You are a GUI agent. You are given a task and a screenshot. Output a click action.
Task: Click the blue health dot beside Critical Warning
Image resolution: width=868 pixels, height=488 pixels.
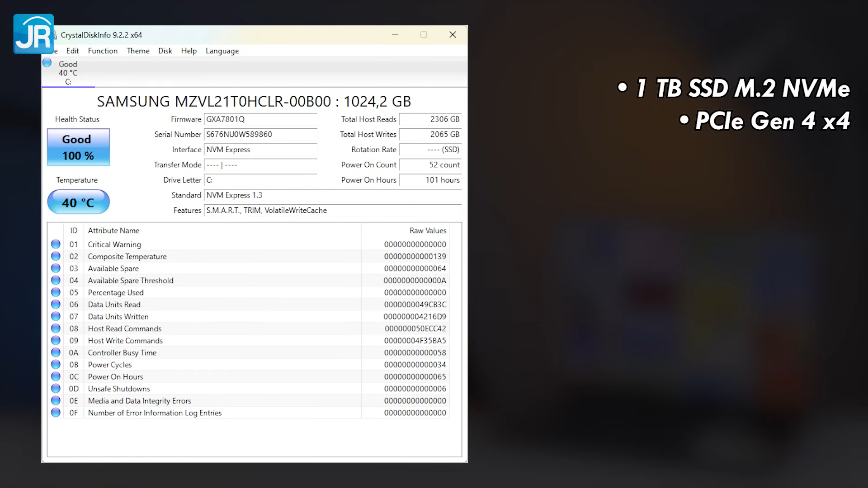[56, 244]
